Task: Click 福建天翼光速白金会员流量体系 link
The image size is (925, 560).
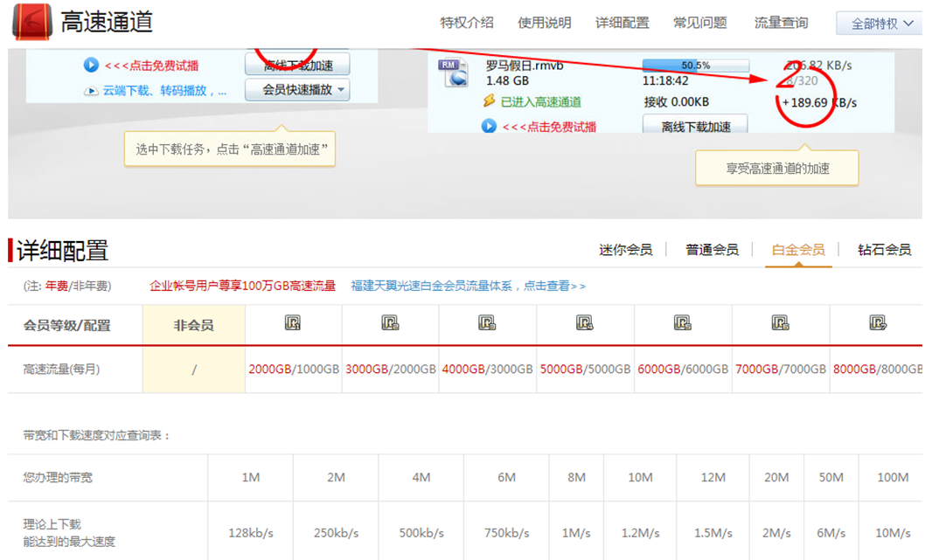Action: 468,286
